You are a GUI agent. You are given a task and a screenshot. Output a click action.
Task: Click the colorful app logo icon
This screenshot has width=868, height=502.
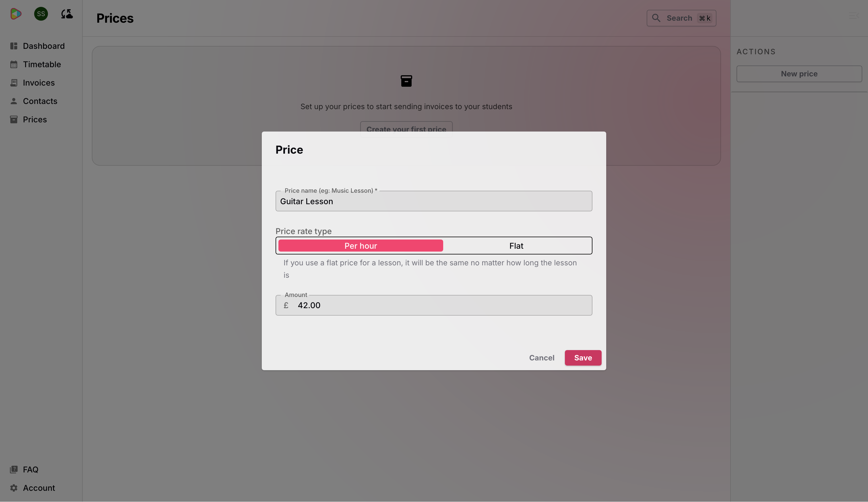coord(16,14)
